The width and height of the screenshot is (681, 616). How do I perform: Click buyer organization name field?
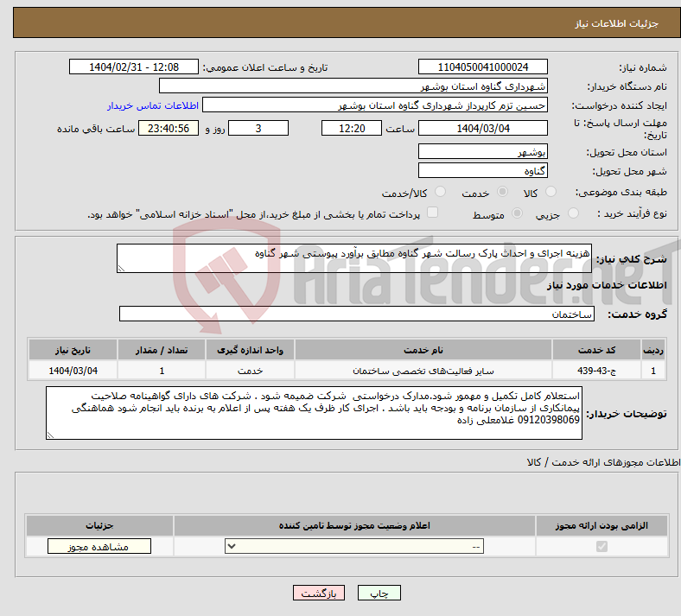353,86
